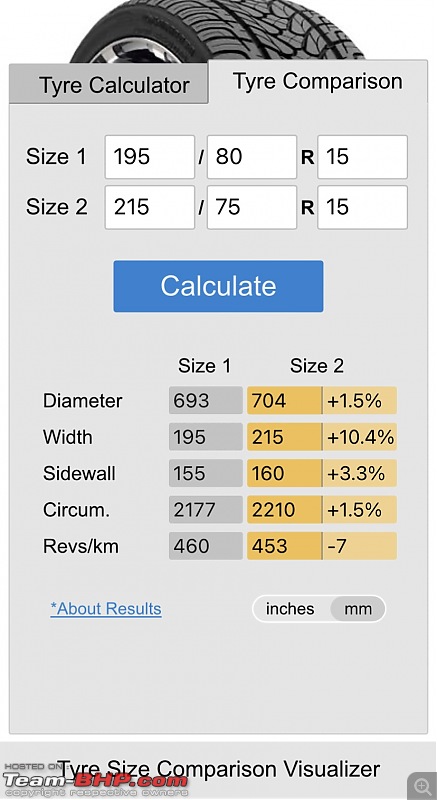Focus Size 2 aspect ratio field 75
Screen dimensions: 437x800
(252, 207)
